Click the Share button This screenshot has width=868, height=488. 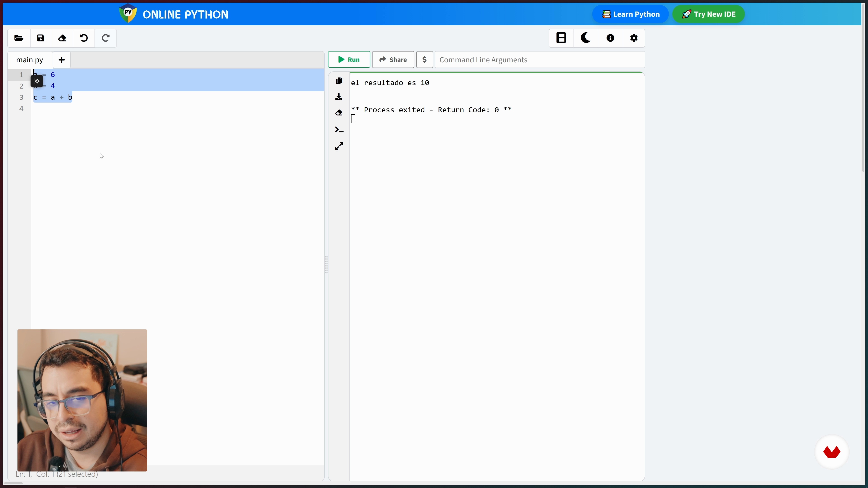click(393, 60)
